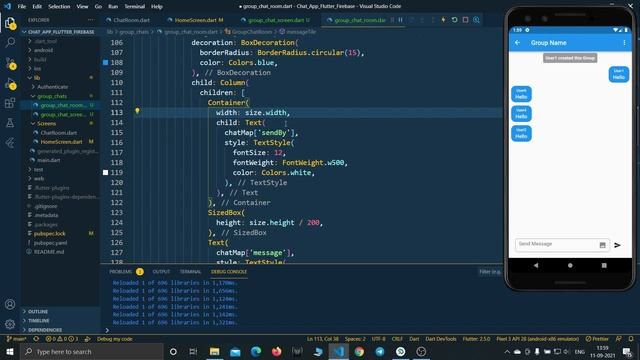The image size is (640, 360).
Task: Trigger Flutter hot reload lightning icon
Action: tap(443, 20)
